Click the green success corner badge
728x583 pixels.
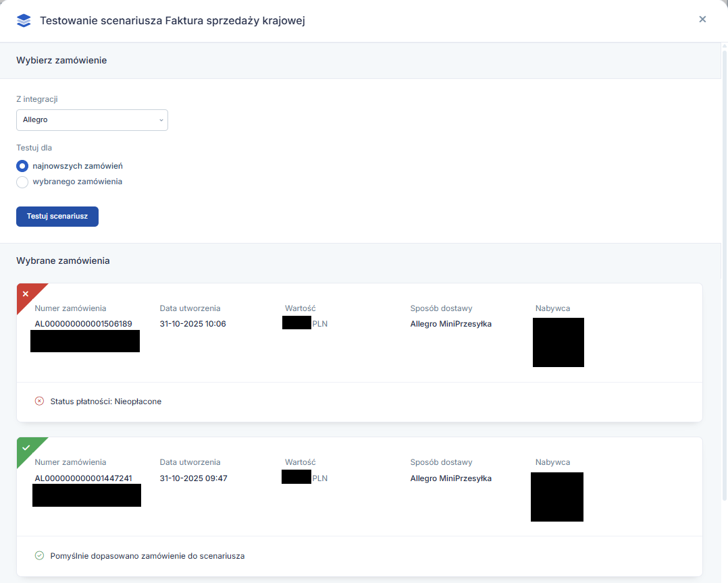point(27,448)
